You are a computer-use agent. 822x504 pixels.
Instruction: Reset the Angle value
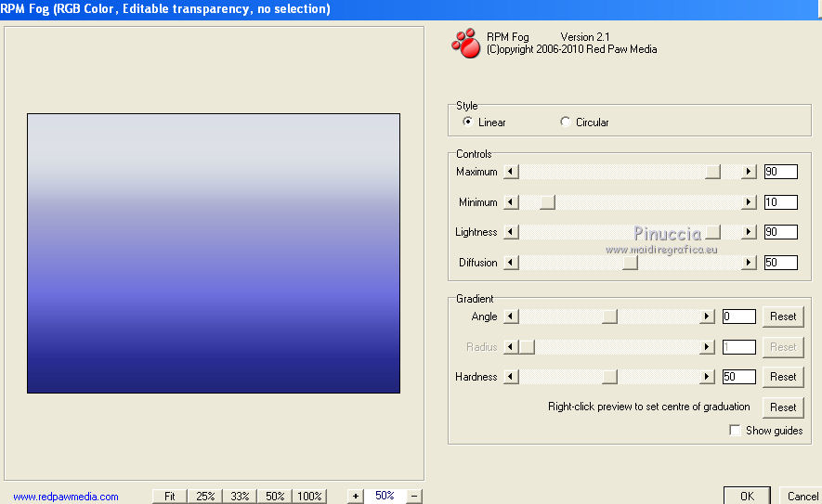[x=783, y=317]
